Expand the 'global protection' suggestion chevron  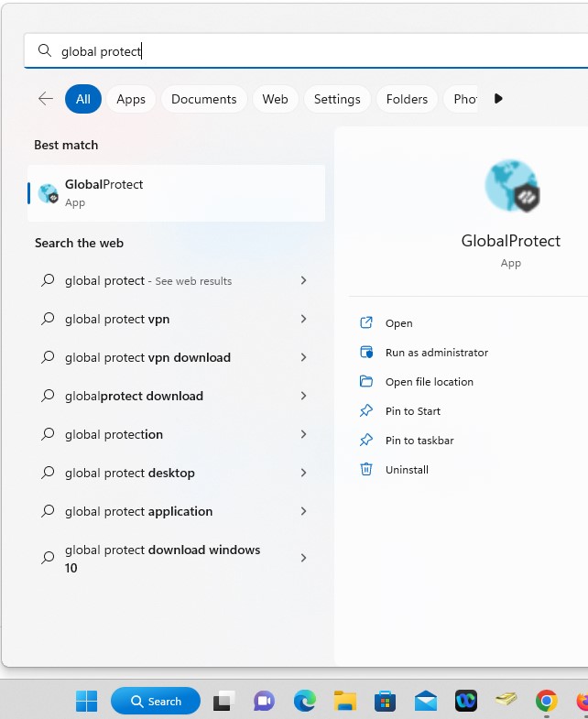303,434
